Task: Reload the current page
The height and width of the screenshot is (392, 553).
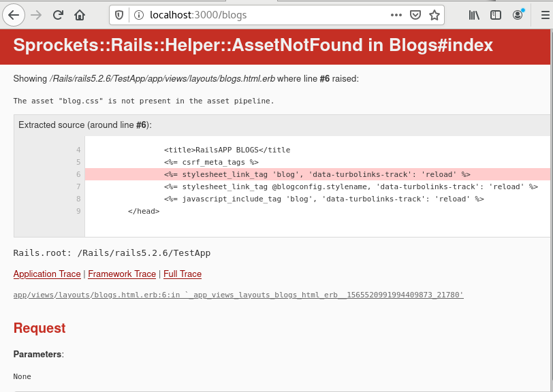Action: pyautogui.click(x=58, y=15)
